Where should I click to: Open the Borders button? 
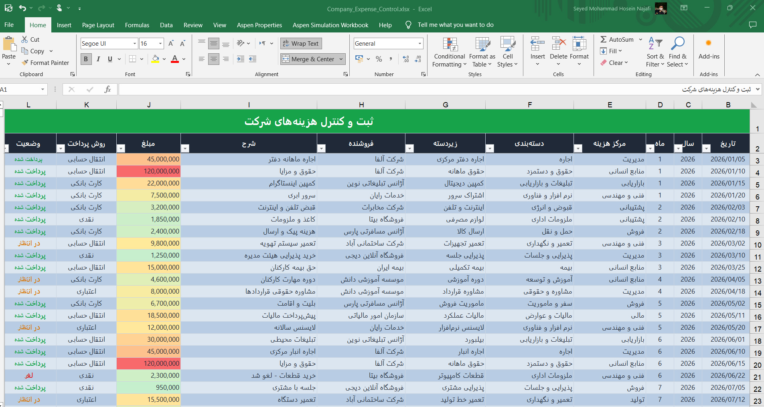tap(133, 59)
